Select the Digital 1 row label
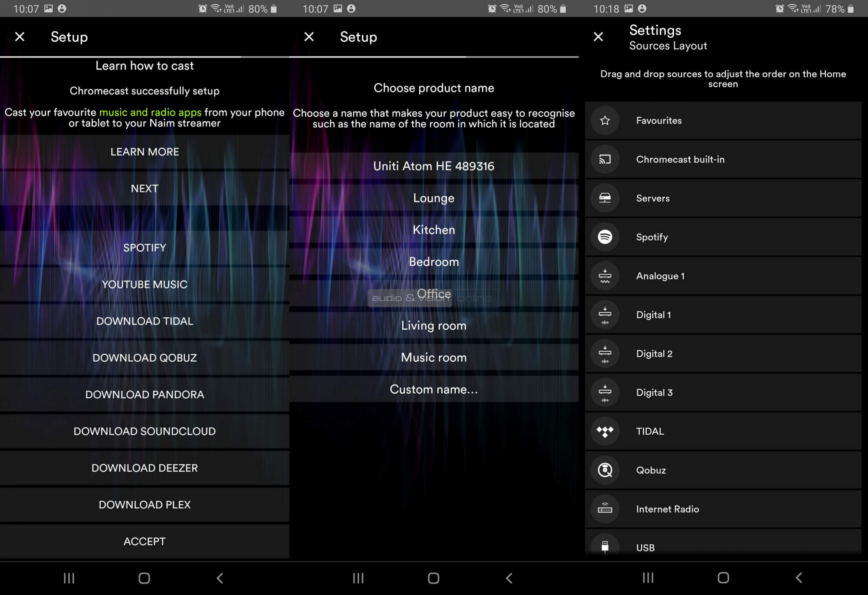This screenshot has height=595, width=868. tap(654, 315)
